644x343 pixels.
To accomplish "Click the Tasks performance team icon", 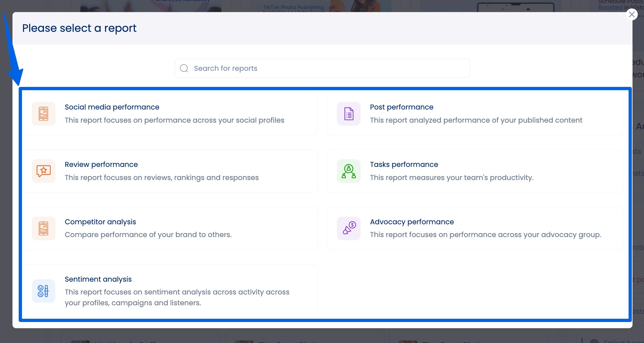I will [349, 171].
